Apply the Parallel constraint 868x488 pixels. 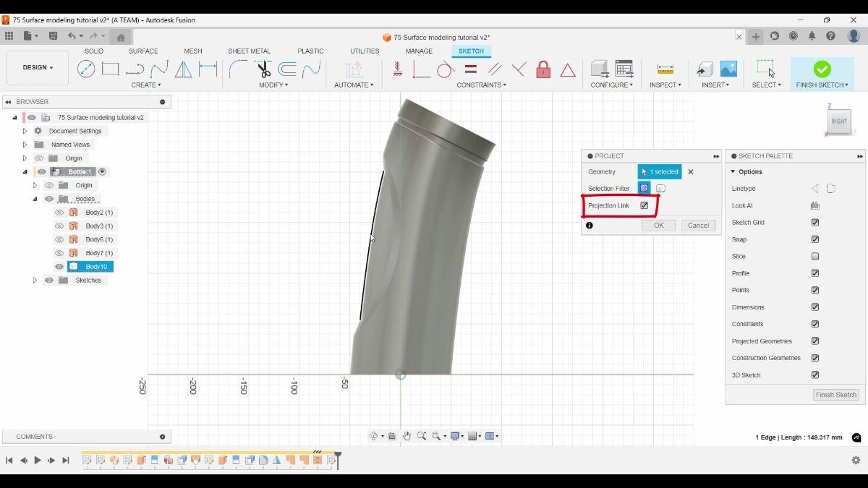pos(495,69)
